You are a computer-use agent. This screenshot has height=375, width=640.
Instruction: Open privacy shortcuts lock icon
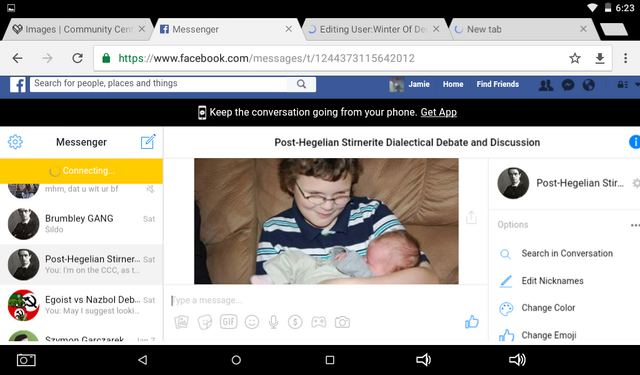[622, 85]
